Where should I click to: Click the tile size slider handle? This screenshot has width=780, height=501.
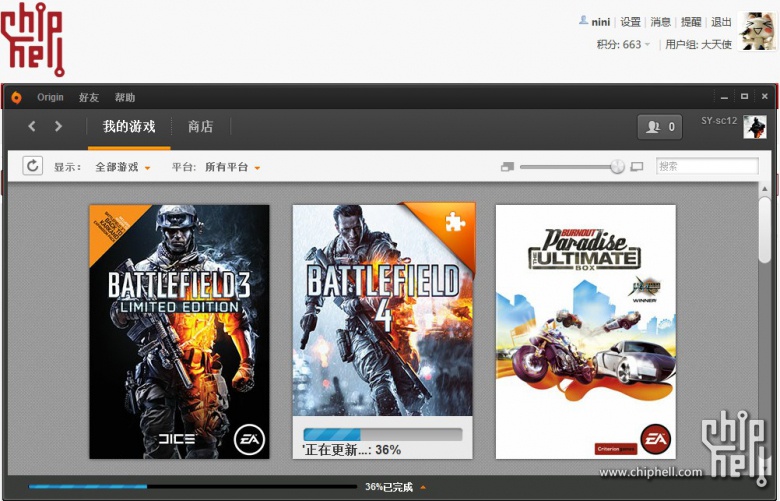click(617, 167)
